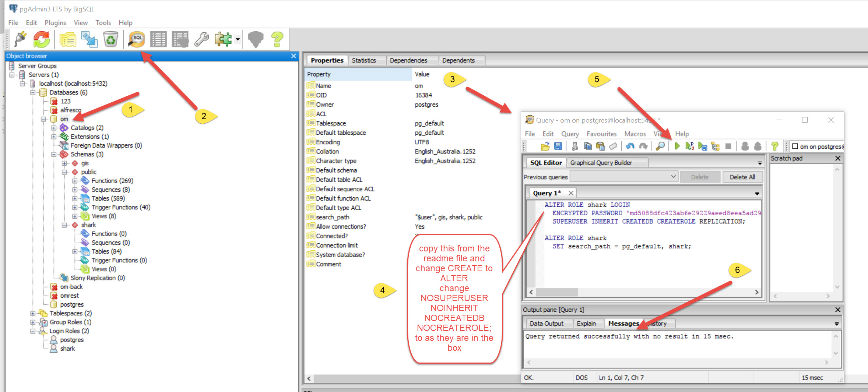Open the Graphical Query Builder tab

click(x=601, y=163)
